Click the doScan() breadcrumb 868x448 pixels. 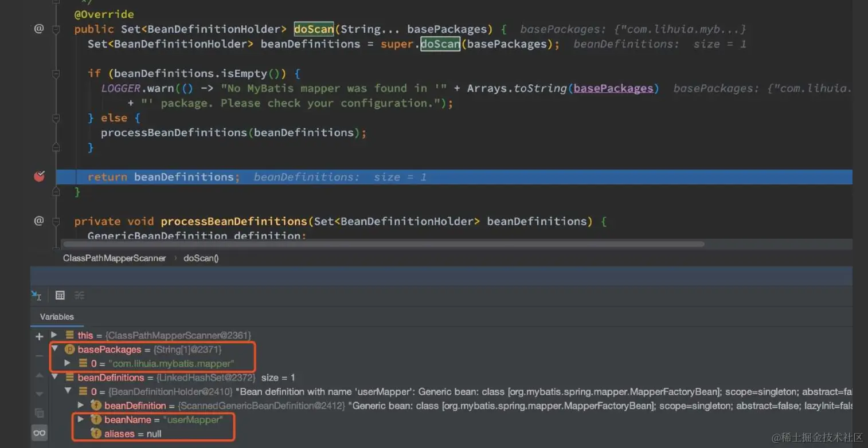pyautogui.click(x=201, y=258)
